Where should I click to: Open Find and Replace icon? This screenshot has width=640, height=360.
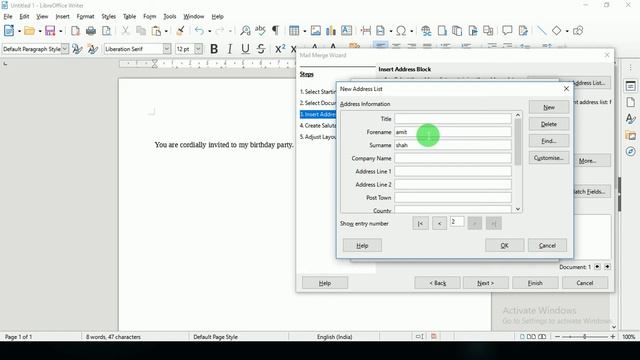point(245,31)
